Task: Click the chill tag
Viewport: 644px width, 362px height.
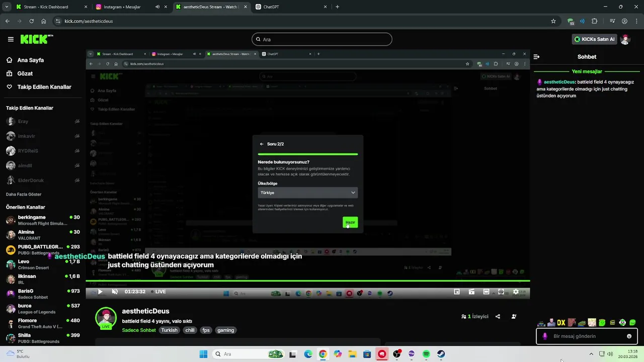Action: [190, 330]
